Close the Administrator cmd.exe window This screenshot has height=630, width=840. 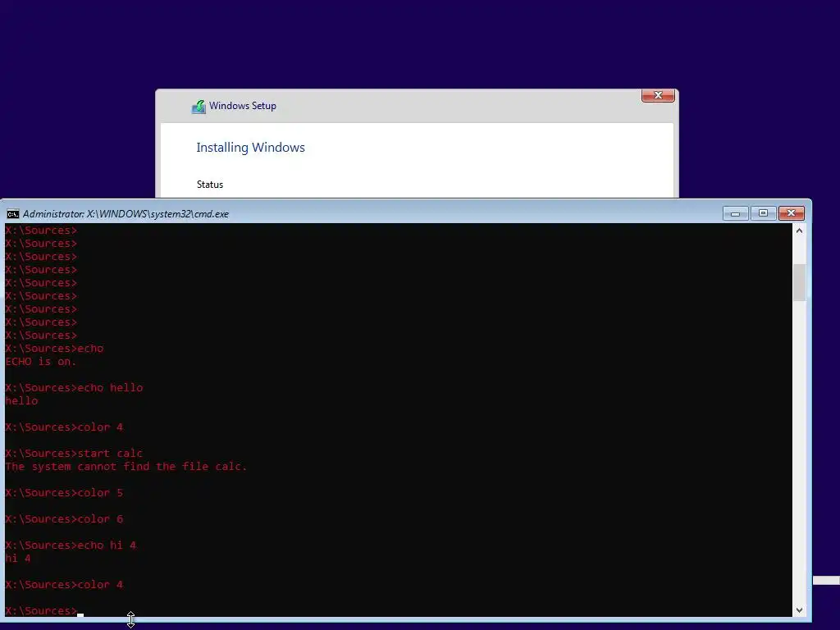[791, 213]
